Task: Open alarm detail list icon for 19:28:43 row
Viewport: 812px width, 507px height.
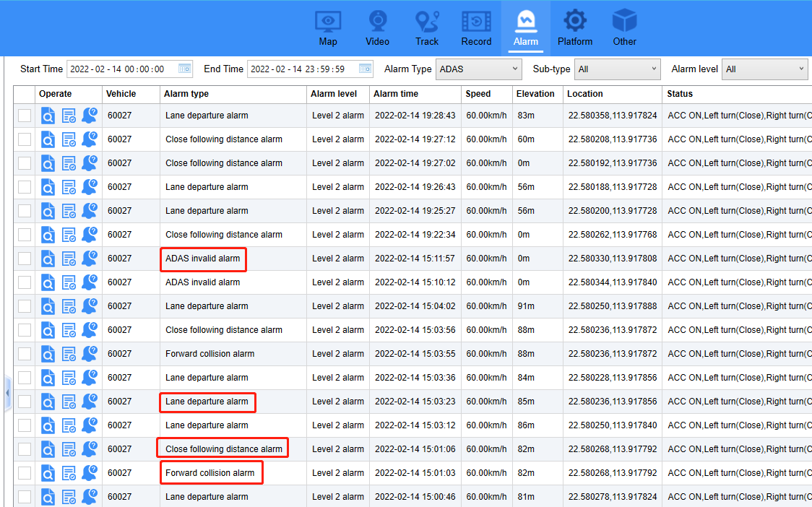Action: (x=69, y=116)
